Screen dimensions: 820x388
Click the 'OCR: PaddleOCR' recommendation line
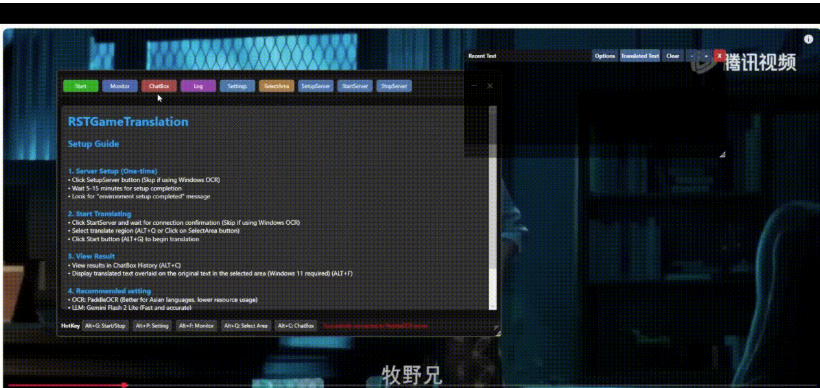point(163,300)
